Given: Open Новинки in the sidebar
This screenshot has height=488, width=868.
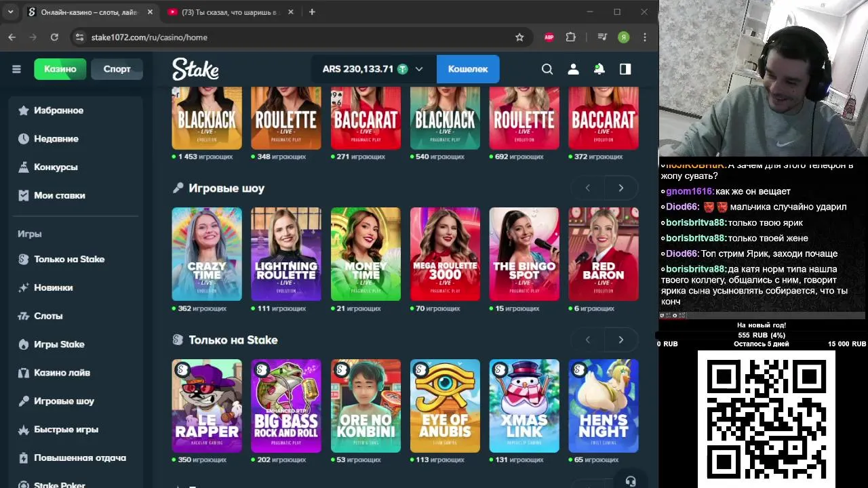Looking at the screenshot, I should click(76, 287).
